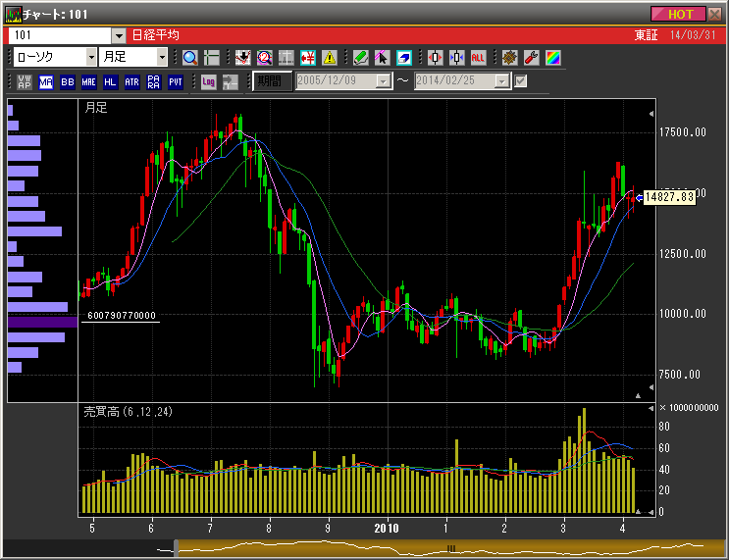Open the stock code 101 dropdown
729x560 pixels.
pos(119,35)
